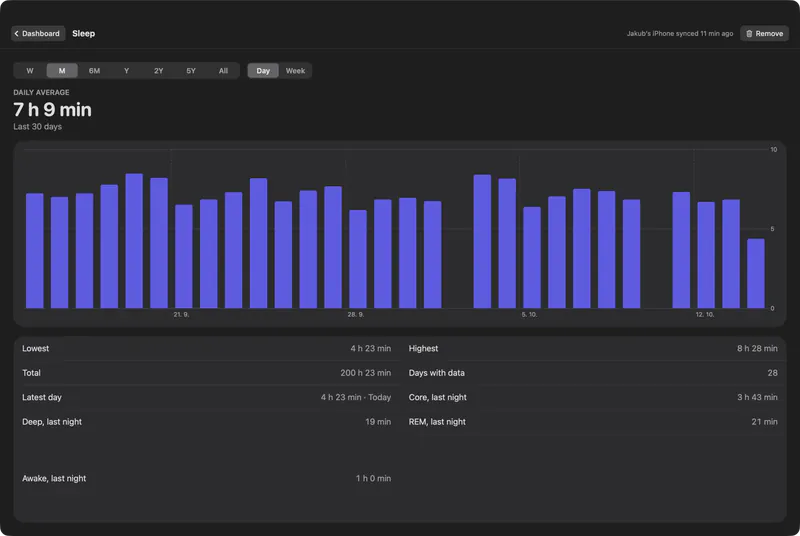Screen dimensions: 800x536
Task: Choose the 5Y time range
Action: click(x=191, y=71)
